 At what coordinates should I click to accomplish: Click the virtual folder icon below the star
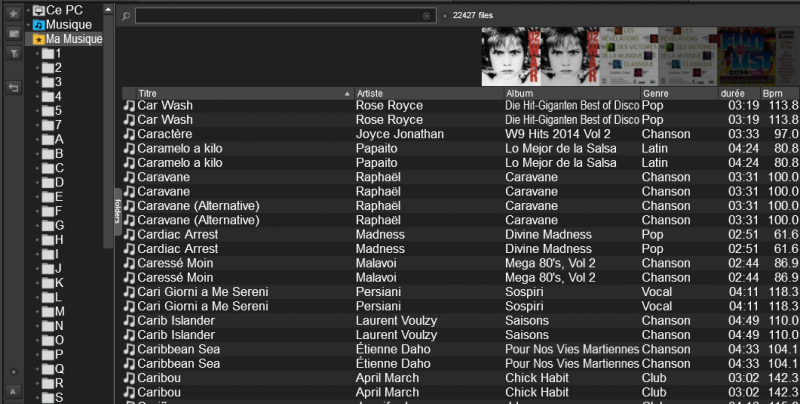(14, 34)
